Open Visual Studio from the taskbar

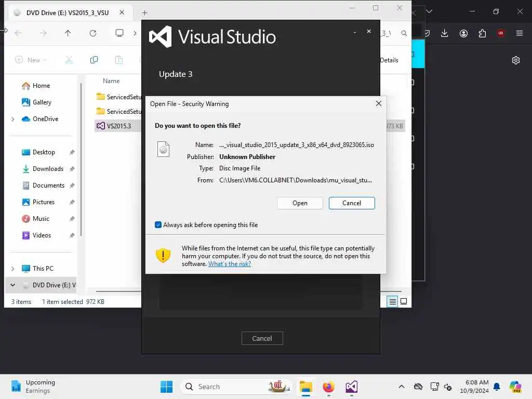pos(352,387)
